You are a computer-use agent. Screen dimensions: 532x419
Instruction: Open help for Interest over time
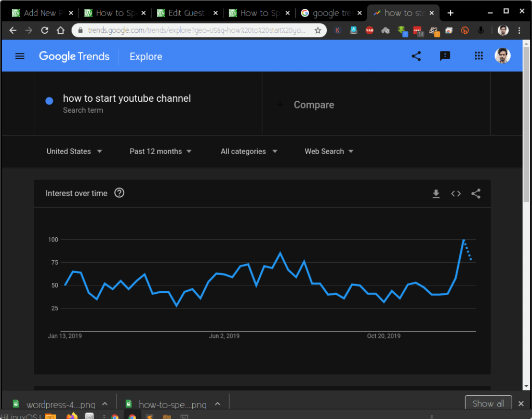[119, 193]
